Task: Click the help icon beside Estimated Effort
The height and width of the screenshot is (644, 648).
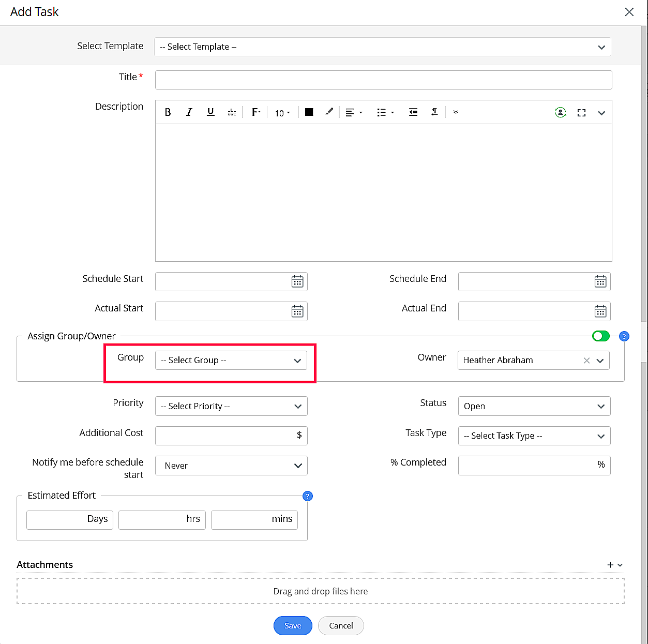Action: pos(308,496)
